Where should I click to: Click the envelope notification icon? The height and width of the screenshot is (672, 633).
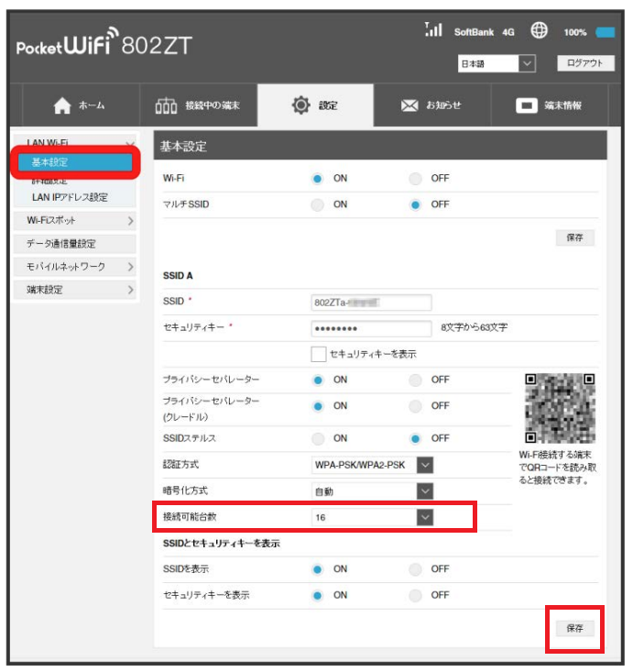pyautogui.click(x=409, y=105)
